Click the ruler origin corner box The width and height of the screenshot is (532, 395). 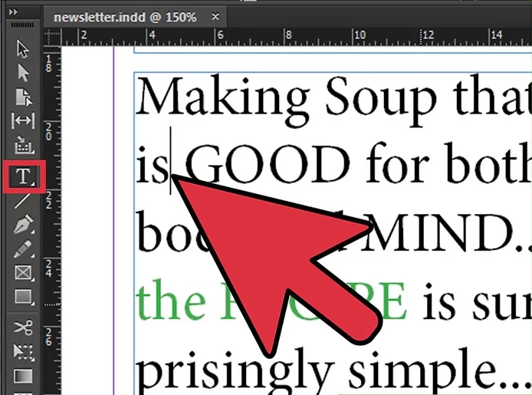coord(52,36)
